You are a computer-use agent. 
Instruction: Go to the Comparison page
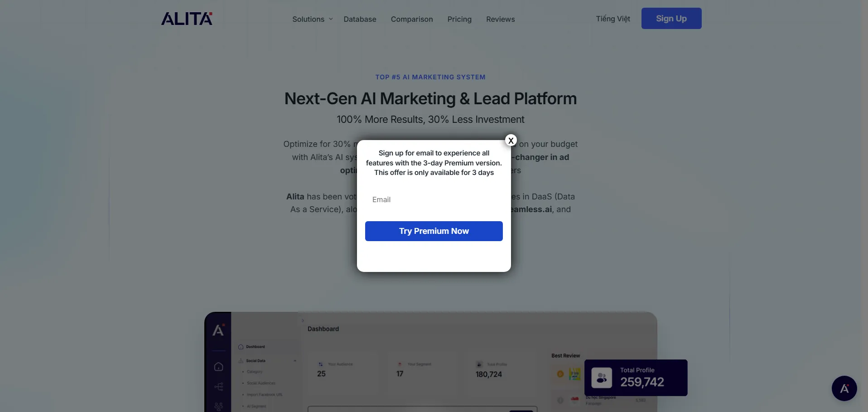pyautogui.click(x=411, y=19)
